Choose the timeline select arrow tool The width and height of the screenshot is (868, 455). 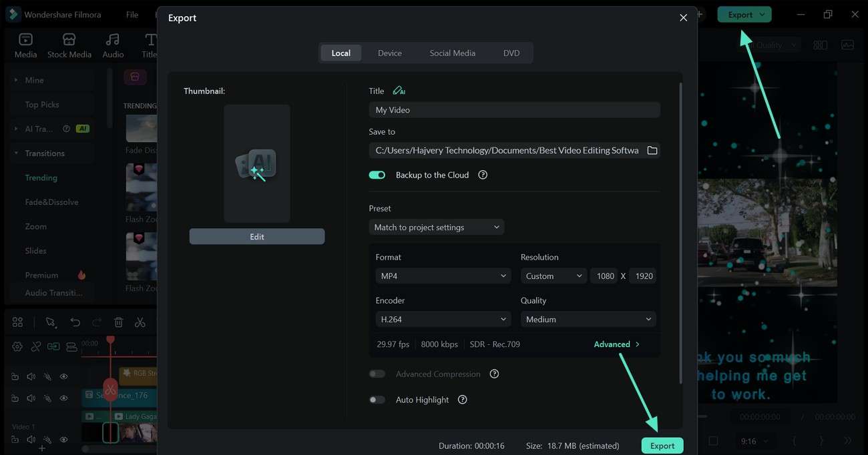coord(51,322)
